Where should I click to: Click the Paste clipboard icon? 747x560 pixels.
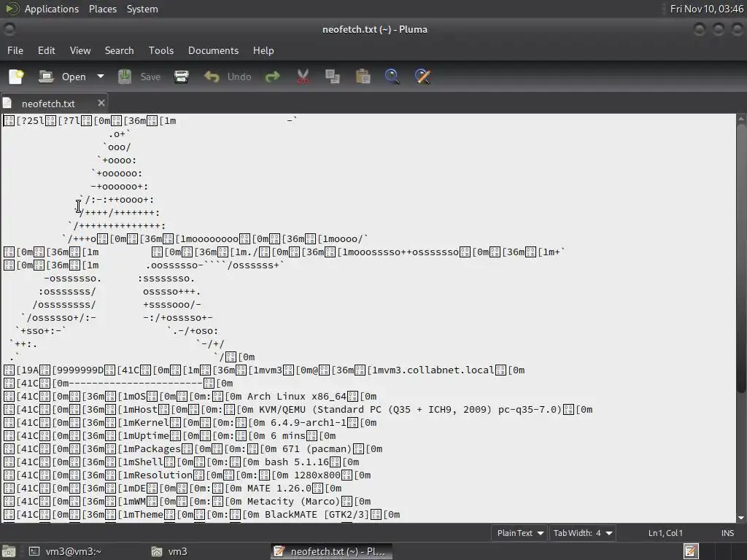pyautogui.click(x=363, y=77)
